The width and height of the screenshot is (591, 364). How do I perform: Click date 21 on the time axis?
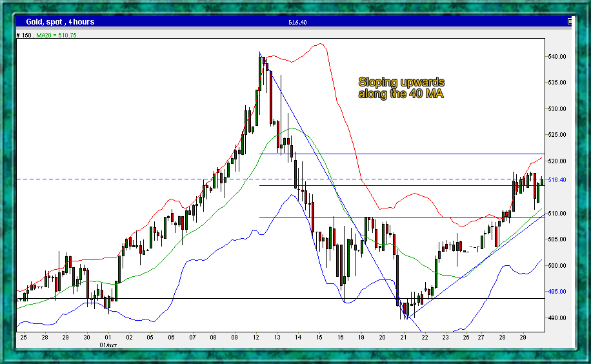pos(403,338)
